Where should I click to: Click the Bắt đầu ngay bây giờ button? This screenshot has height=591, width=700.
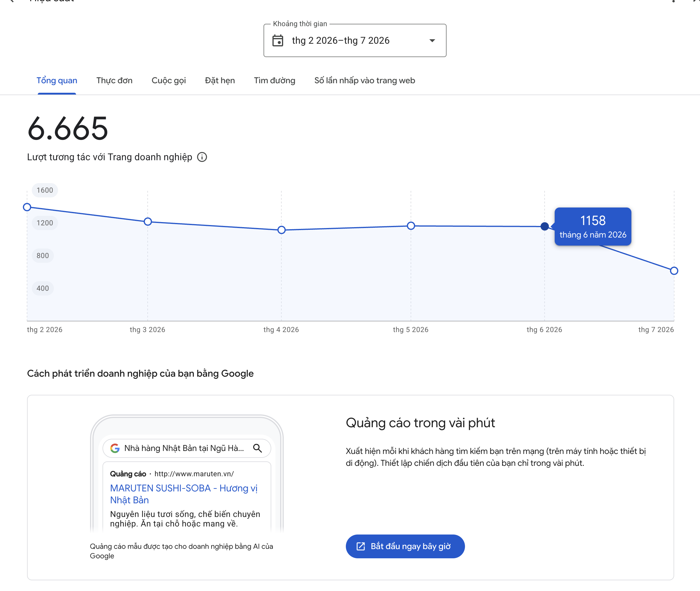click(x=405, y=546)
